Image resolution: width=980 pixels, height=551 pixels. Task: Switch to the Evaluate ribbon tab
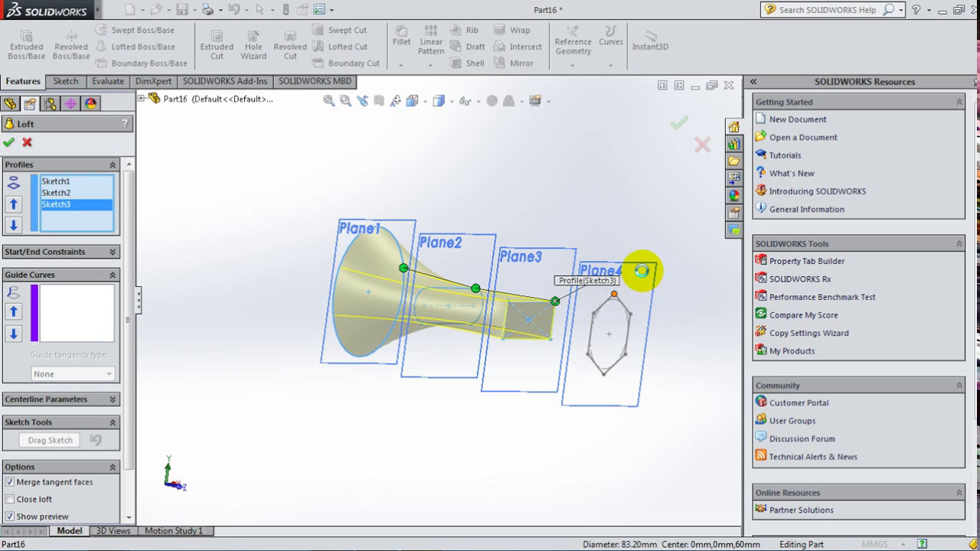tap(108, 81)
